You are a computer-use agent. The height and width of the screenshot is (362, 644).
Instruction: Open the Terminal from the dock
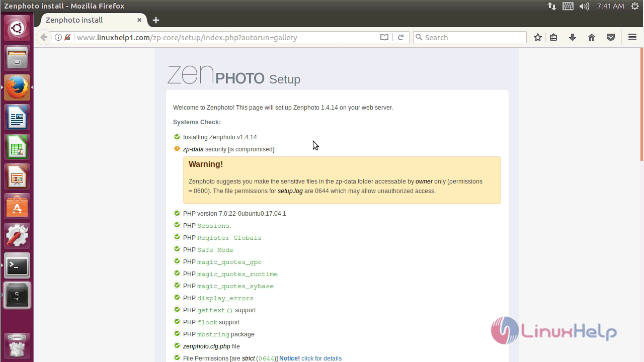[17, 265]
